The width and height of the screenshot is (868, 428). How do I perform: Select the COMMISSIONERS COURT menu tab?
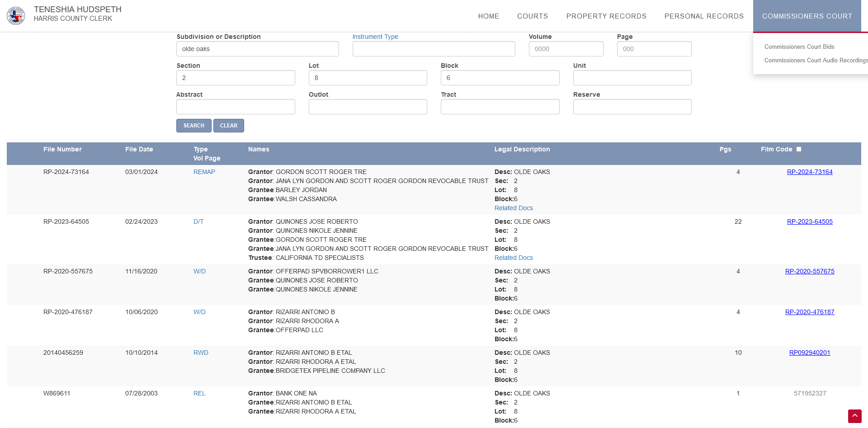click(807, 16)
